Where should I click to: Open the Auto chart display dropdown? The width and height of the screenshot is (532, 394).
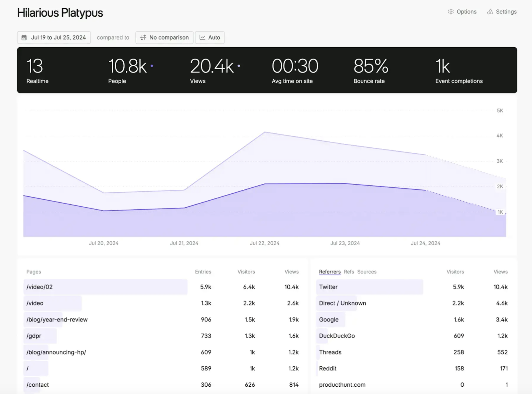(210, 37)
